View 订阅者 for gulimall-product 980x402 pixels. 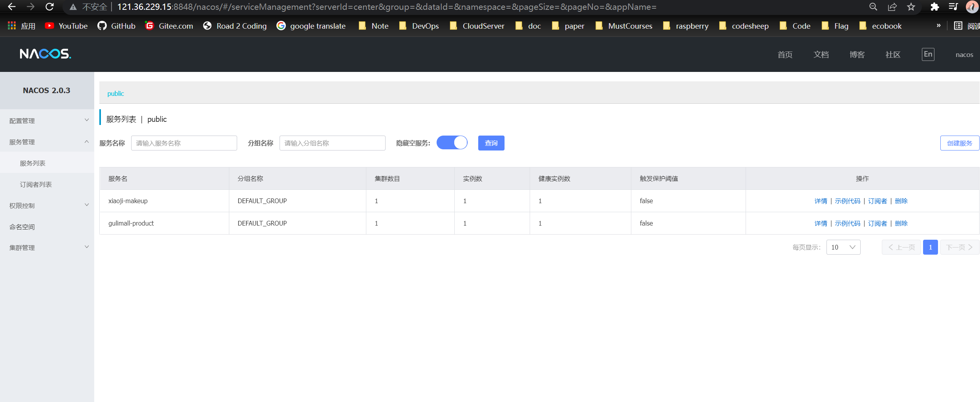click(x=878, y=223)
